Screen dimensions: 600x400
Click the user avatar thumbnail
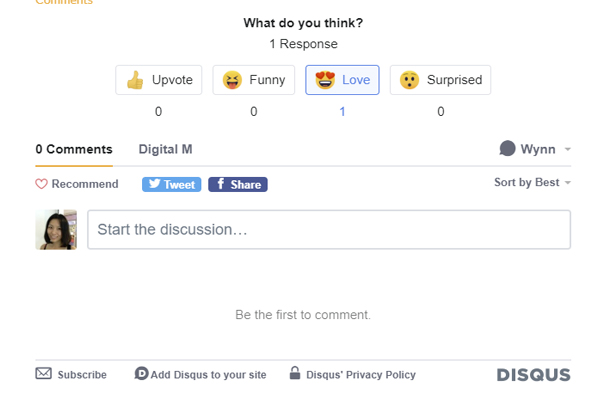(x=56, y=229)
